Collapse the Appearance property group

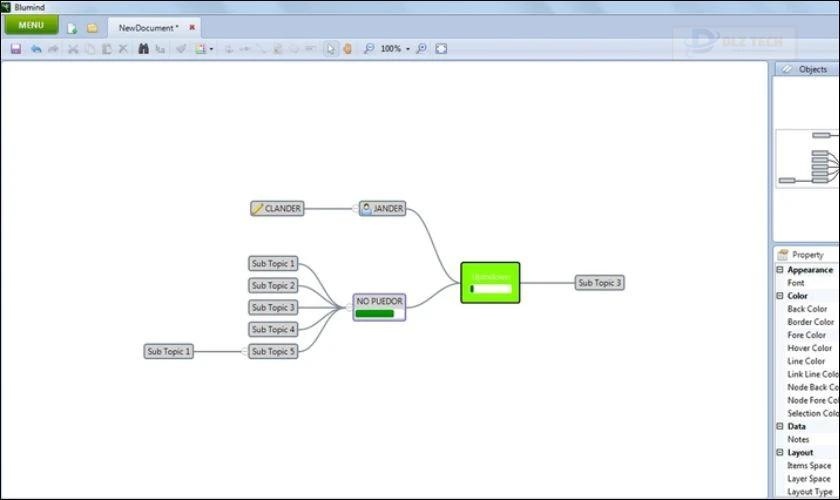click(780, 270)
